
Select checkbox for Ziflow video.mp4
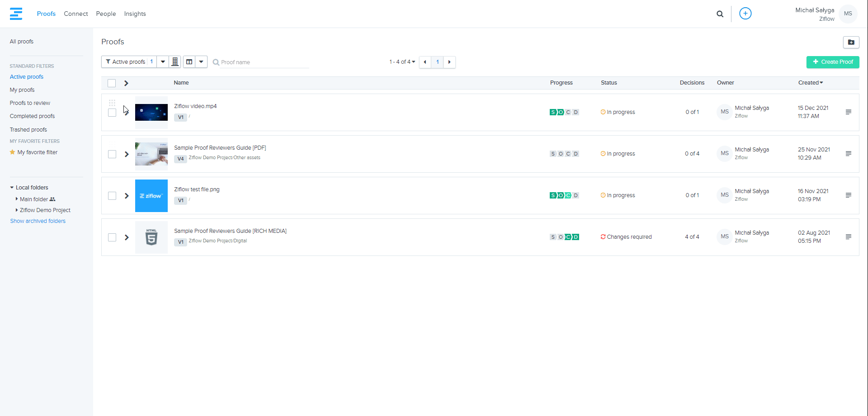(112, 113)
